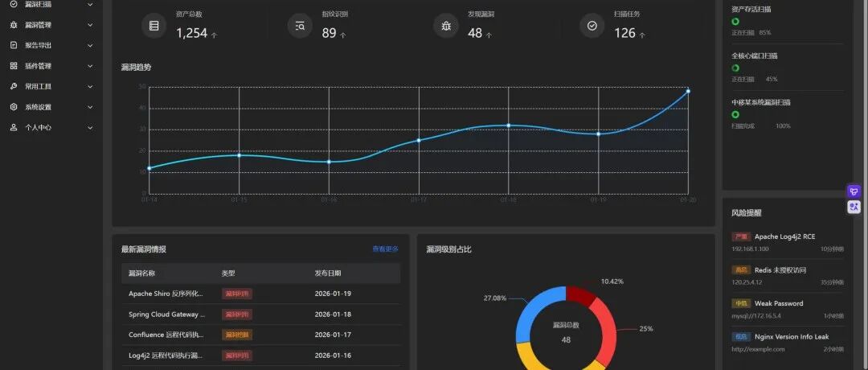Click the floating translate widget icon

click(854, 208)
